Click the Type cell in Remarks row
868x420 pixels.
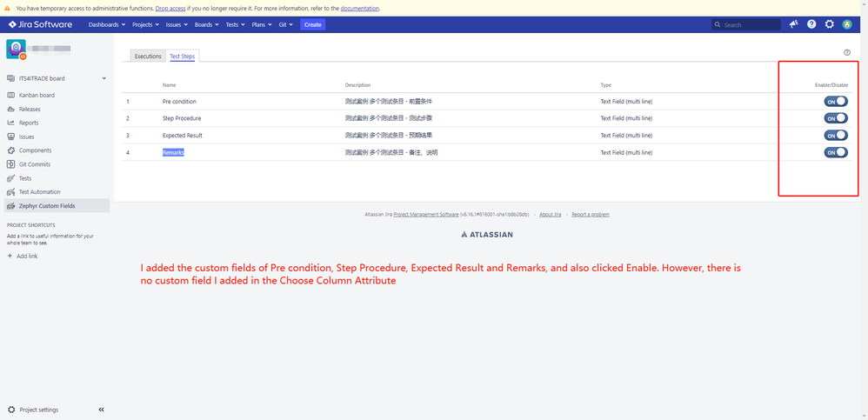pos(626,153)
